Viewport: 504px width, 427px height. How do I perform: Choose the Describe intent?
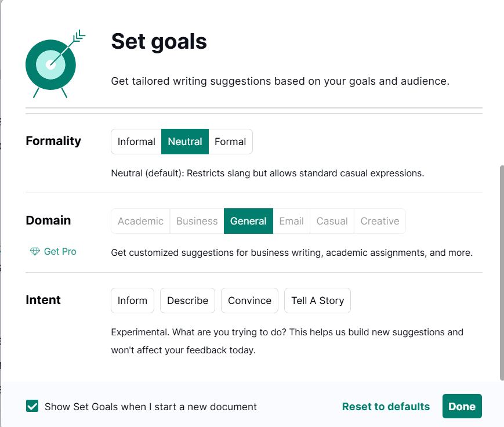187,301
